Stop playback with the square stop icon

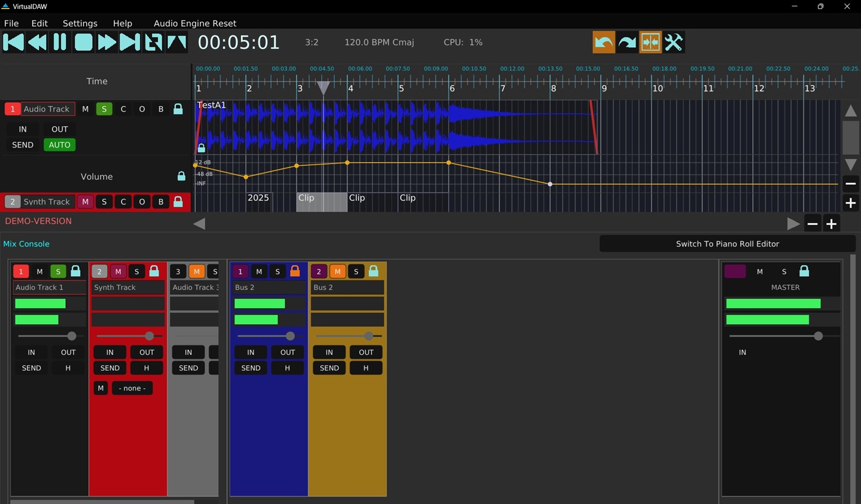tap(83, 42)
